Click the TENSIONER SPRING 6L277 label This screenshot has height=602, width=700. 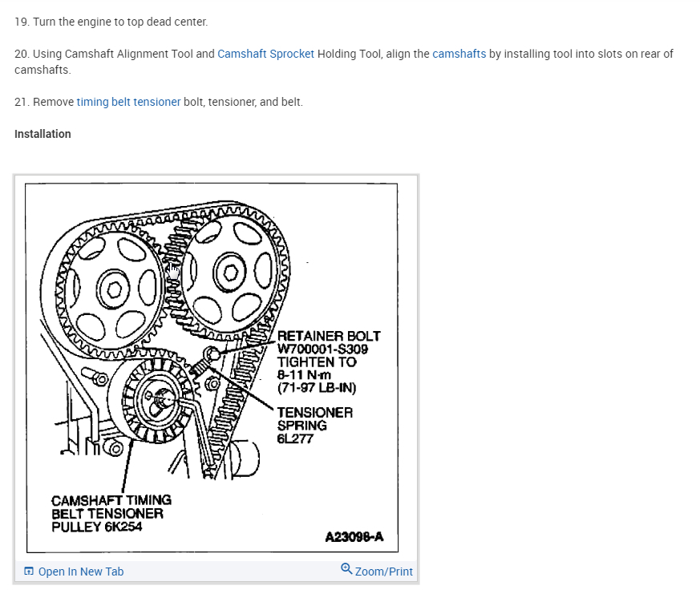tap(315, 426)
